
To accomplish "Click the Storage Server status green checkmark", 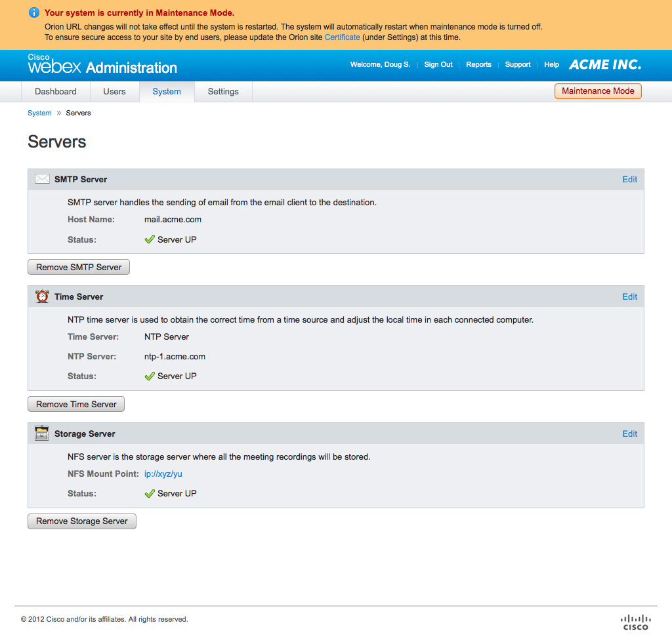I will tap(150, 493).
